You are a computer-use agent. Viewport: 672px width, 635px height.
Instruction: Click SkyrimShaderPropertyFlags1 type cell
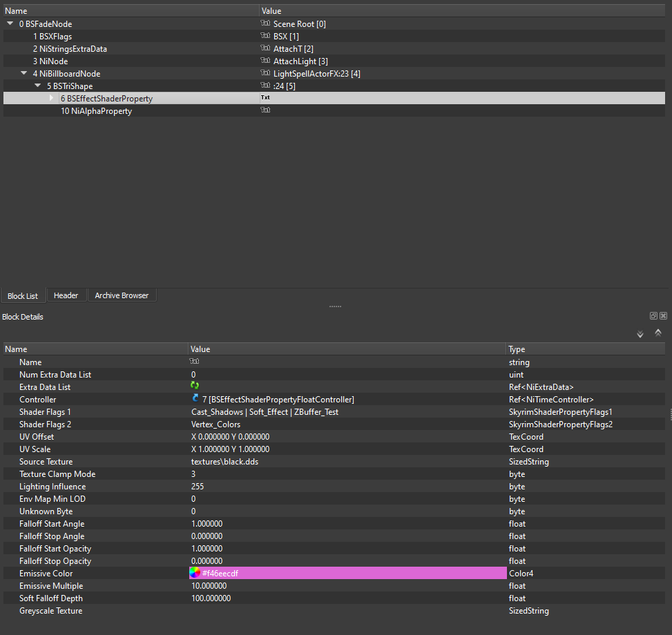pos(561,412)
